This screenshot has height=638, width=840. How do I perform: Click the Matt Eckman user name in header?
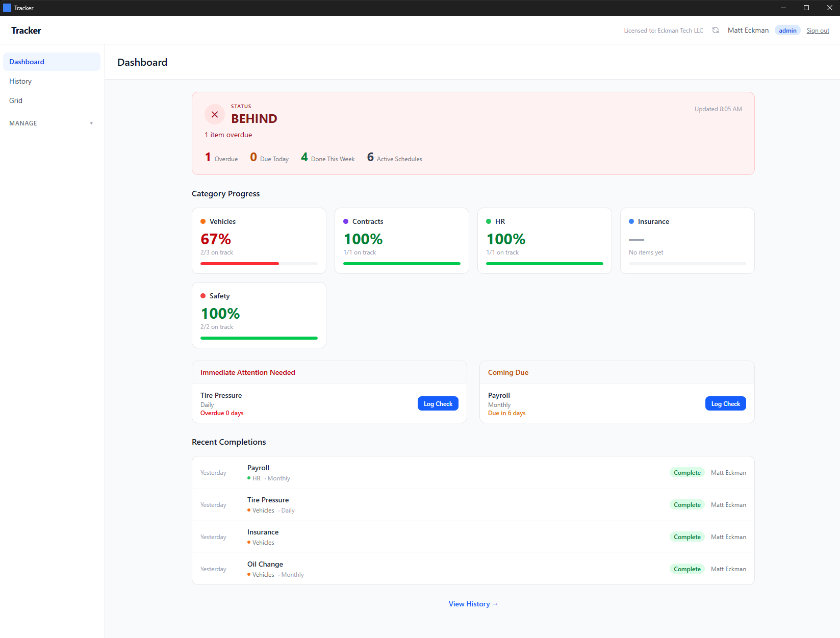(x=748, y=30)
